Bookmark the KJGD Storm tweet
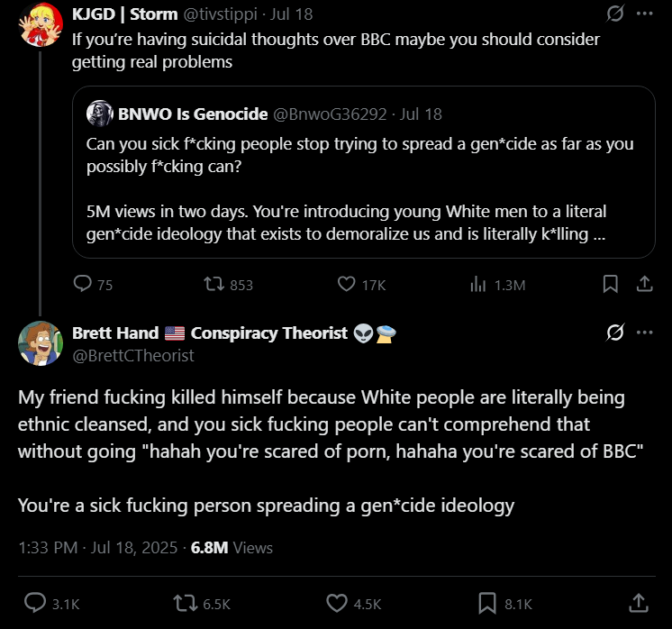Viewport: 672px width, 629px height. [x=610, y=284]
